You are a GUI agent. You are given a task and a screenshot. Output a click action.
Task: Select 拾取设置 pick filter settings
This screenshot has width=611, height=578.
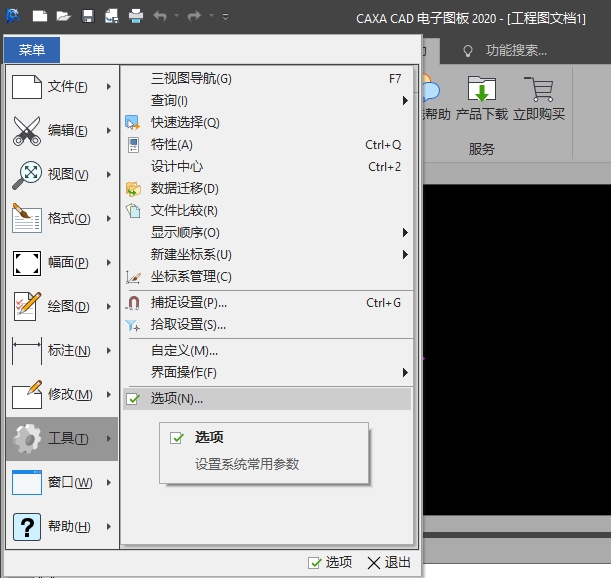[x=188, y=325]
